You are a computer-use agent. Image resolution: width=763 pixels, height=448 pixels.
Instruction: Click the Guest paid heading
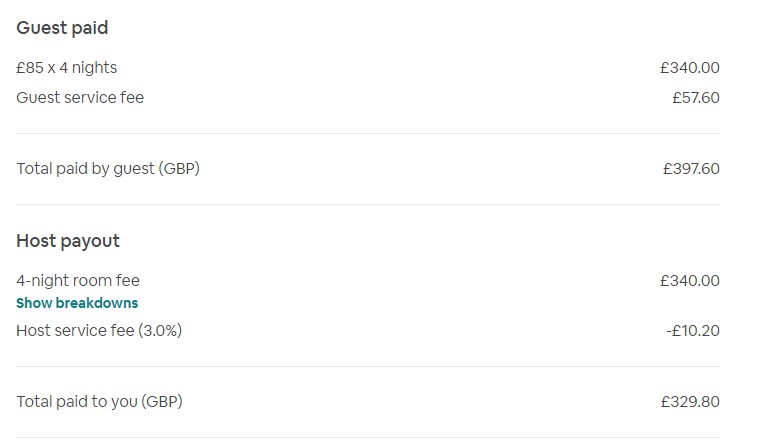click(62, 28)
